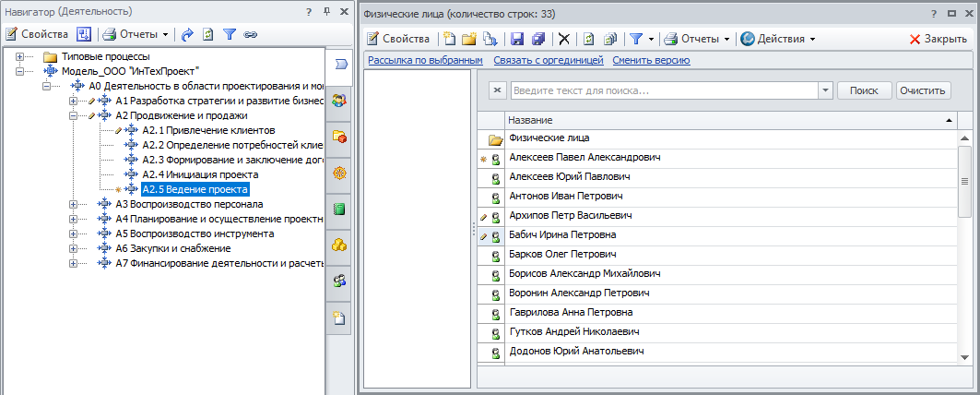Click the floppy disk save icon
Screen dimensions: 980x395
(x=516, y=39)
